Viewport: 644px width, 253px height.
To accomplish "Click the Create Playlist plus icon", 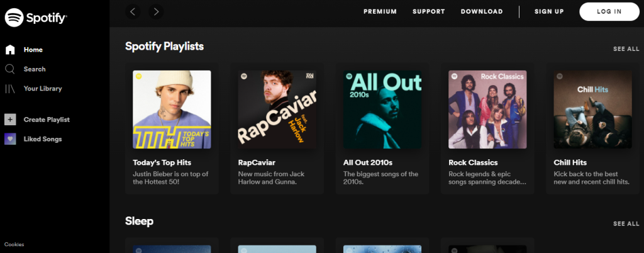I will pos(10,120).
